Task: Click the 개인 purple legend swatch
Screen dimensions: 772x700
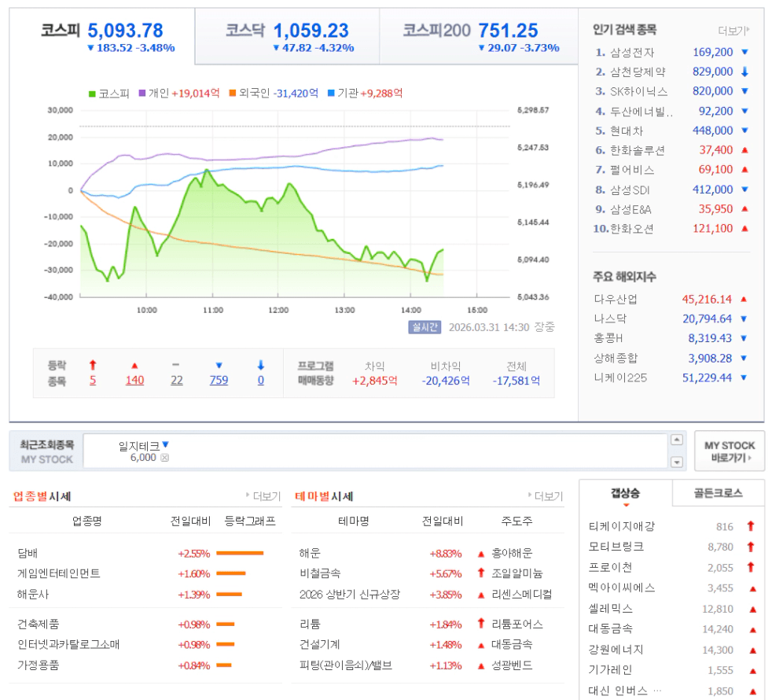Action: [142, 93]
